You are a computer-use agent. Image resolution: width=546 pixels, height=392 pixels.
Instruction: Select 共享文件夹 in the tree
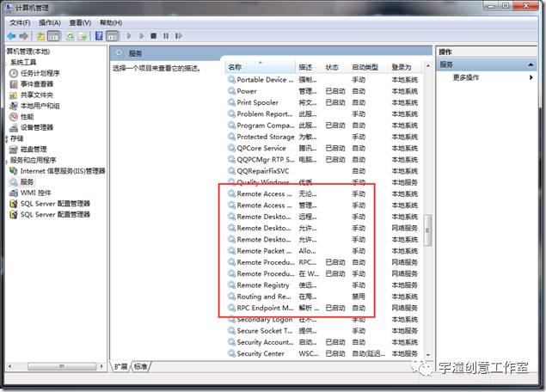tap(31, 95)
